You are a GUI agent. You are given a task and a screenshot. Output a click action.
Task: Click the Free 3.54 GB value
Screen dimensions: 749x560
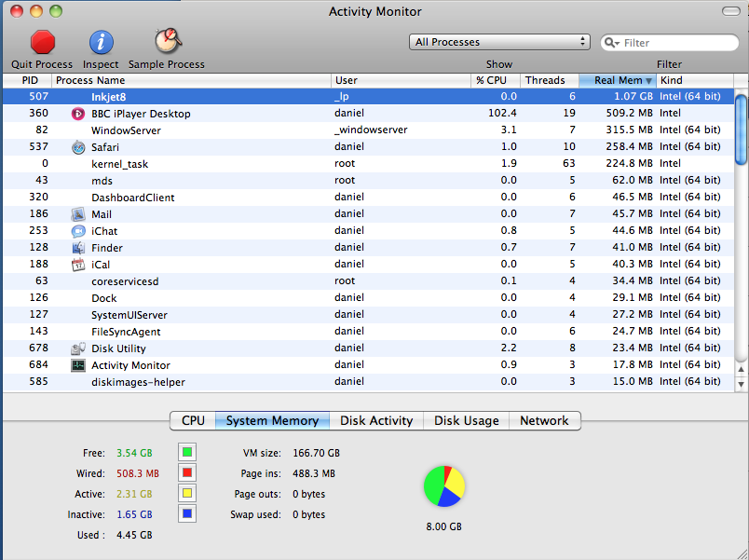pyautogui.click(x=134, y=453)
